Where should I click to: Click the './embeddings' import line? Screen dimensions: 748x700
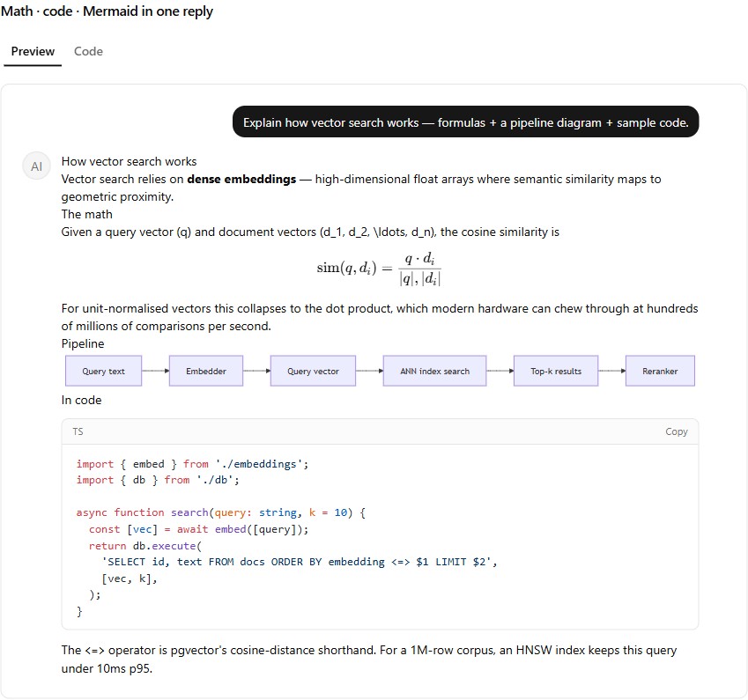click(x=192, y=464)
